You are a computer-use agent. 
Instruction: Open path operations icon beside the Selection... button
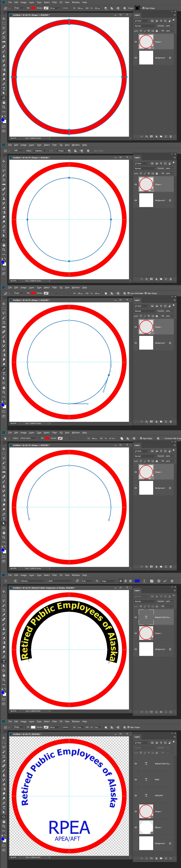tap(69, 151)
